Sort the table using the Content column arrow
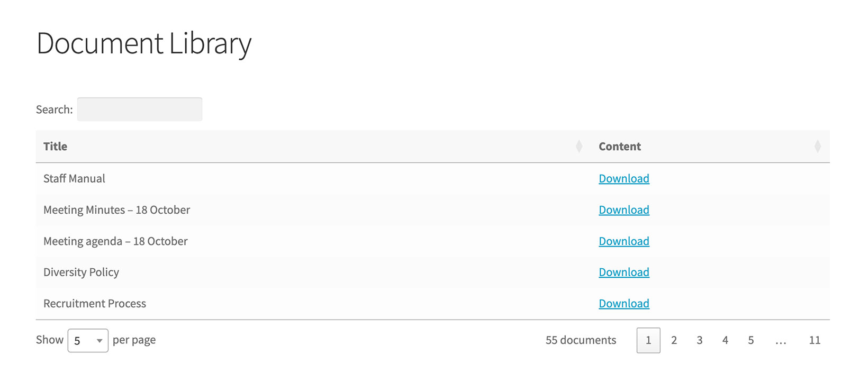The image size is (868, 382). [x=818, y=146]
